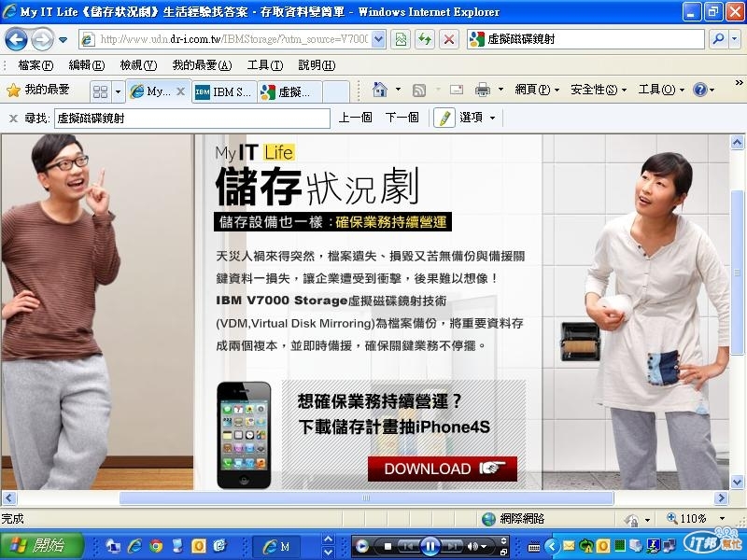Open the recent pages dropdown beside Forward
The image size is (747, 560).
point(63,40)
